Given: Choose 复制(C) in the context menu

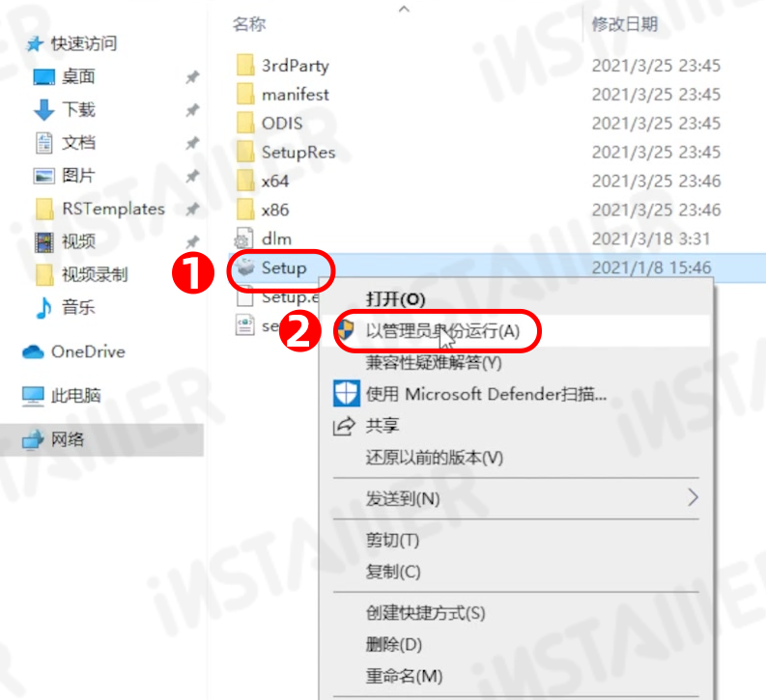Looking at the screenshot, I should point(393,572).
